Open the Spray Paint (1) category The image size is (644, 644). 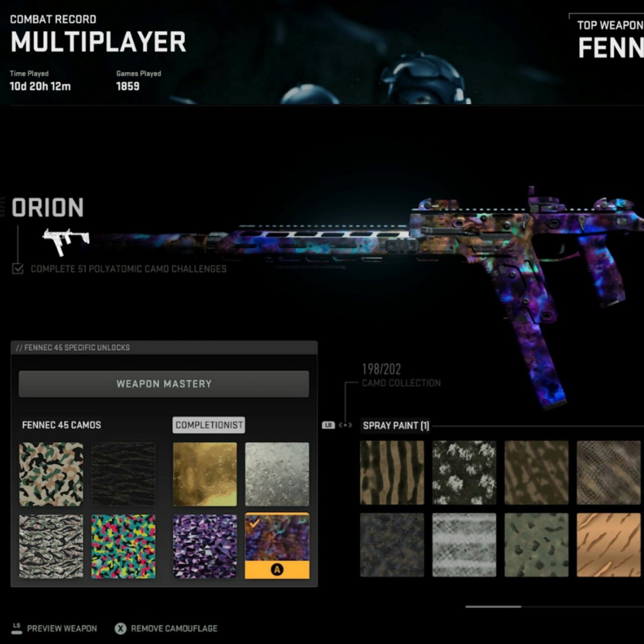click(396, 426)
